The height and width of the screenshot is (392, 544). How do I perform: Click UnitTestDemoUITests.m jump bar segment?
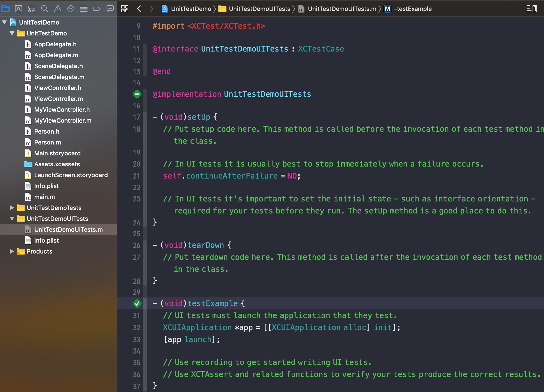click(x=342, y=9)
